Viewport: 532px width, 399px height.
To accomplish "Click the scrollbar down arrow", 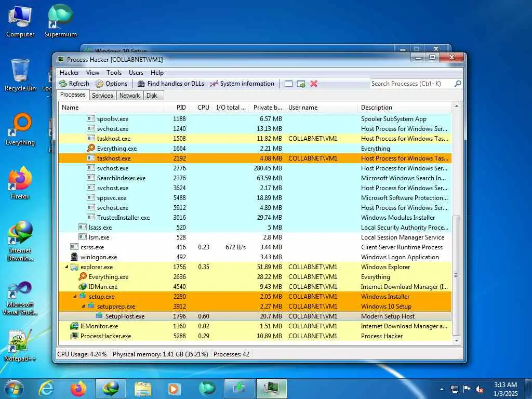I will tap(457, 340).
